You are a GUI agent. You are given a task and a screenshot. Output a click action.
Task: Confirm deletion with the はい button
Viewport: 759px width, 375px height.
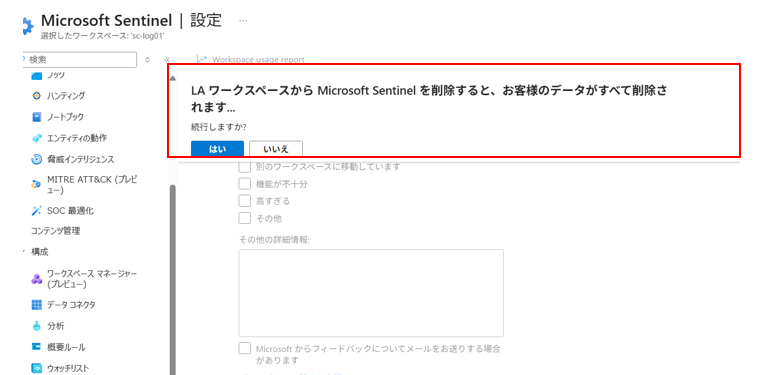[217, 149]
